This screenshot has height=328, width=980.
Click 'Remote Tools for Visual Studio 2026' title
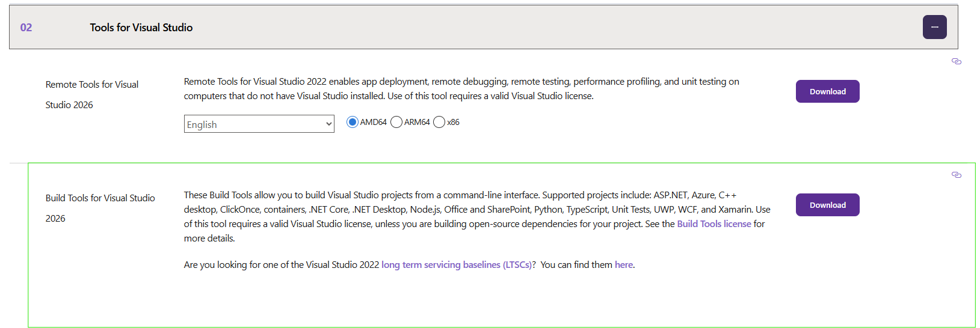point(92,94)
